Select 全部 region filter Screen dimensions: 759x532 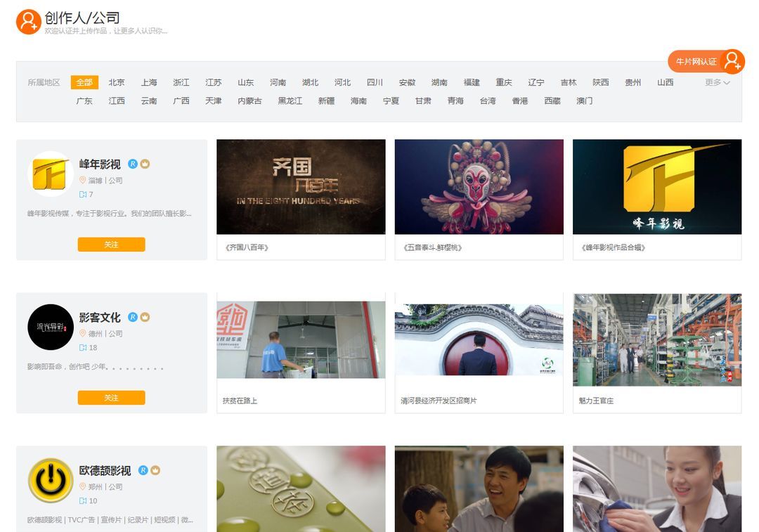click(84, 82)
